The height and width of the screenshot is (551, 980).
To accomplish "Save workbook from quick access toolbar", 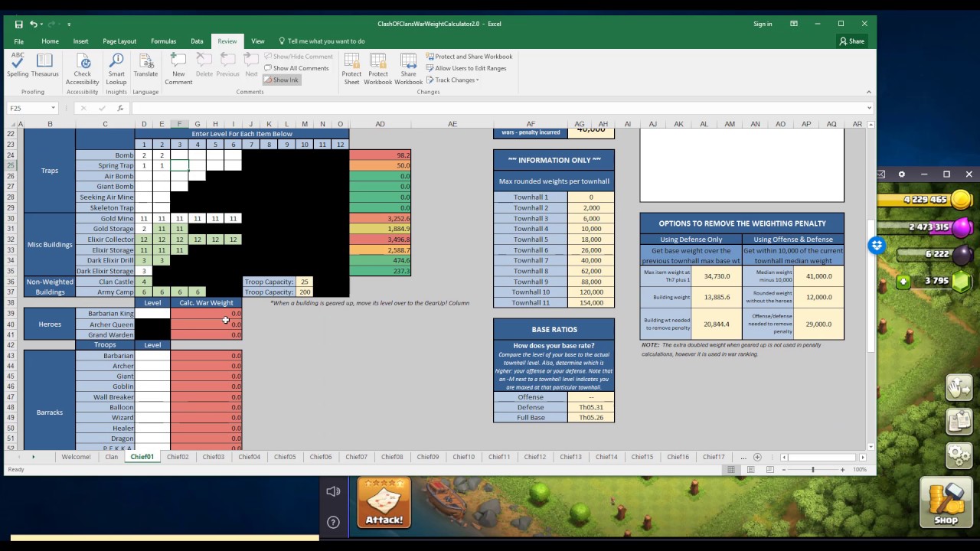I will [x=18, y=24].
